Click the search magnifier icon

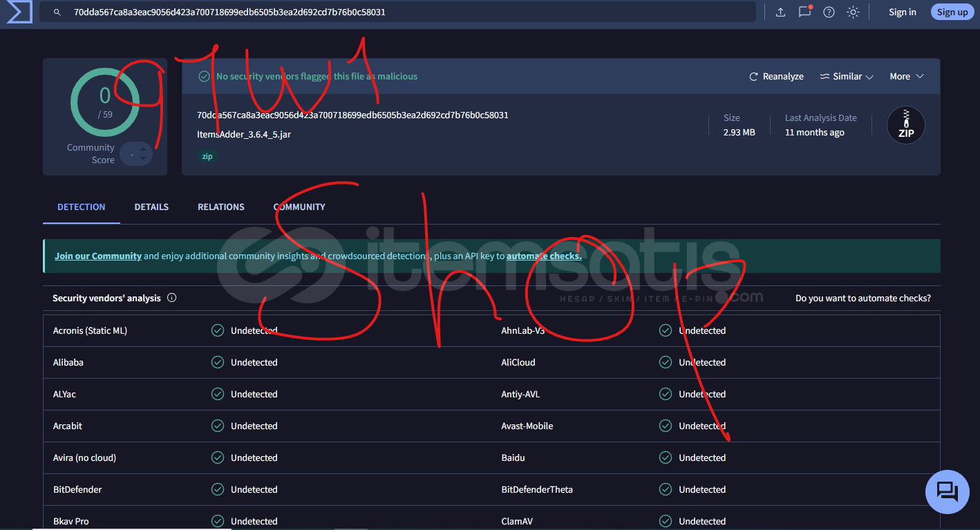tap(57, 12)
